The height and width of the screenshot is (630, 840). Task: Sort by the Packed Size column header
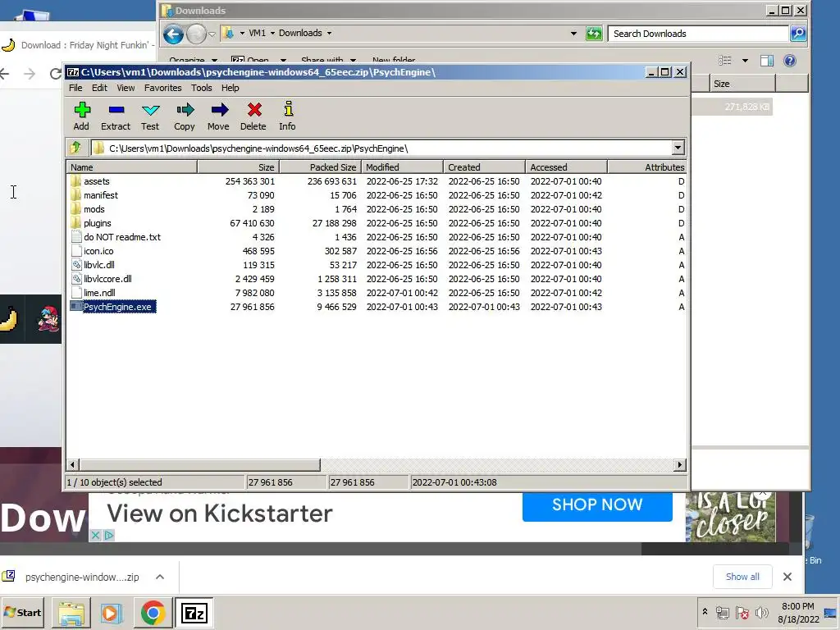[x=320, y=167]
